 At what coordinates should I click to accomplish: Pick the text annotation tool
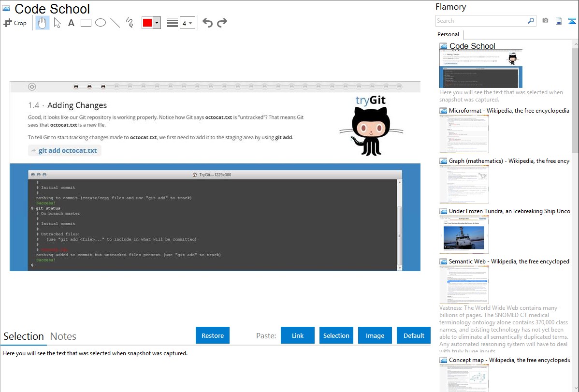(x=71, y=23)
